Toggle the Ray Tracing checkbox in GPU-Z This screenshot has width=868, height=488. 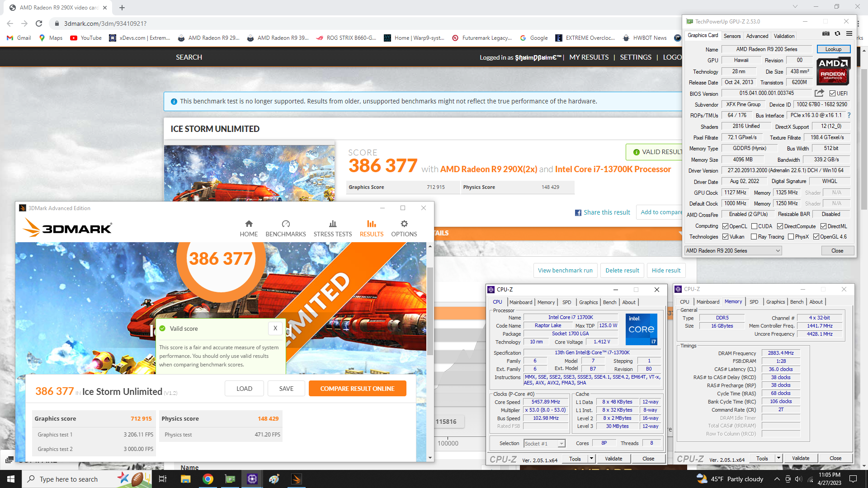click(754, 237)
